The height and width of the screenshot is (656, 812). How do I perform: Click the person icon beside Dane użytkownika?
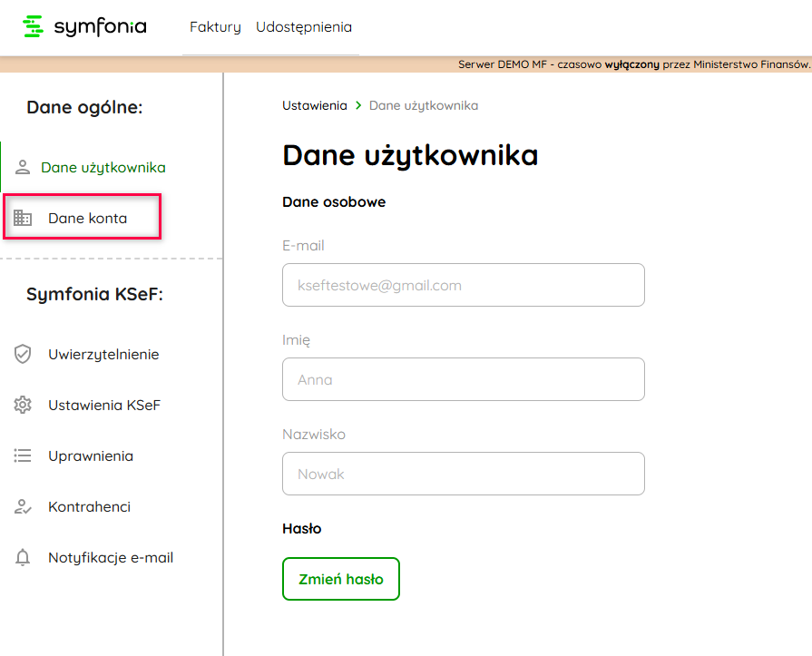click(24, 168)
